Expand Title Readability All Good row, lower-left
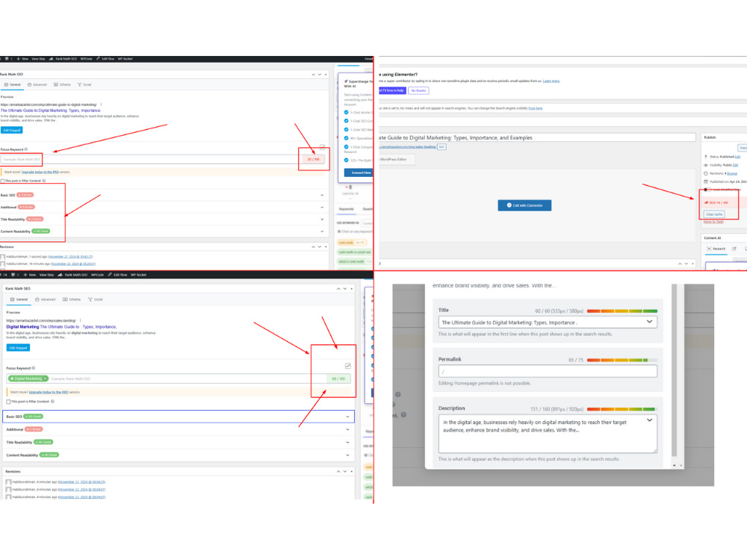 tap(179, 442)
